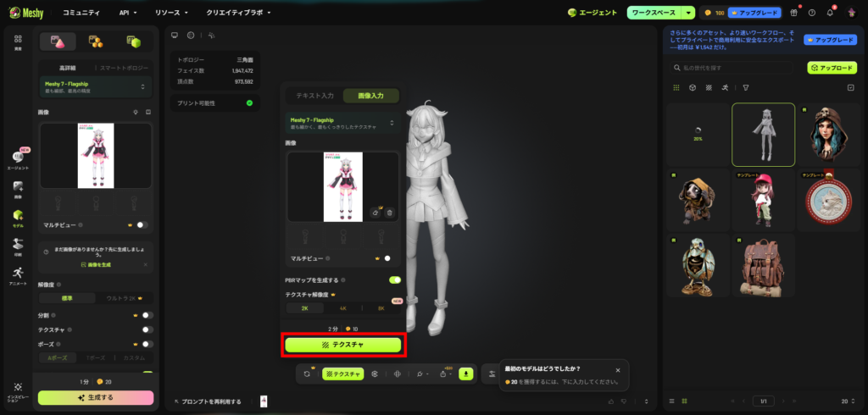Screen dimensions: 868x415
Task: Switch to テキスト入力 tab
Action: click(x=314, y=96)
